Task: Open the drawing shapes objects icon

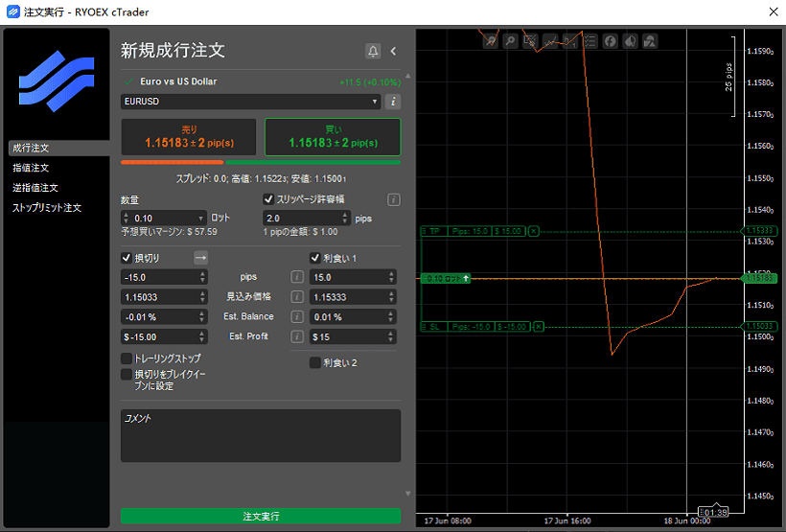Action: click(650, 41)
